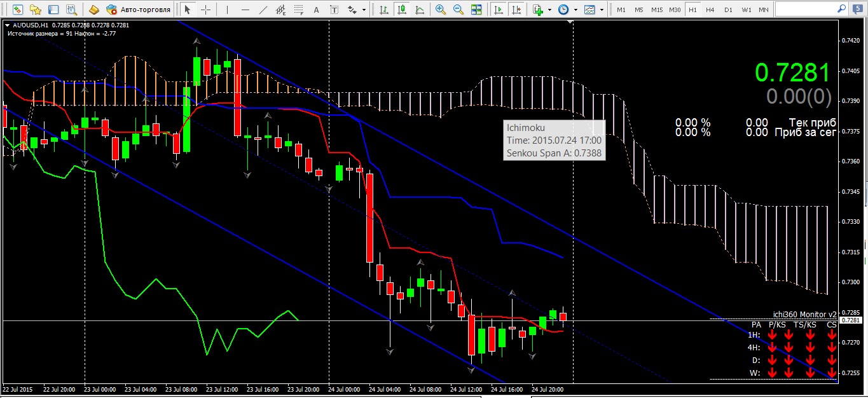
Task: Click the 0.7281 current price axis label
Action: 850,320
